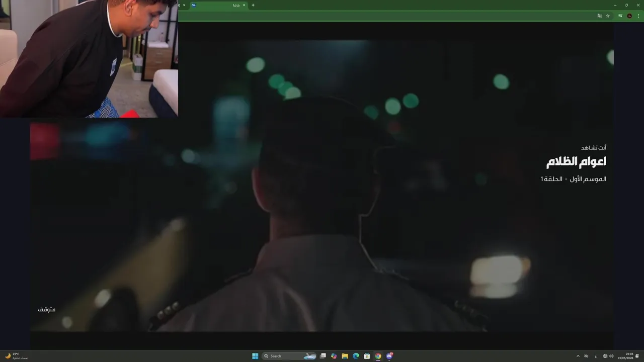Screen dimensions: 644x362
Task: Open Discord from the taskbar
Action: coord(389,356)
